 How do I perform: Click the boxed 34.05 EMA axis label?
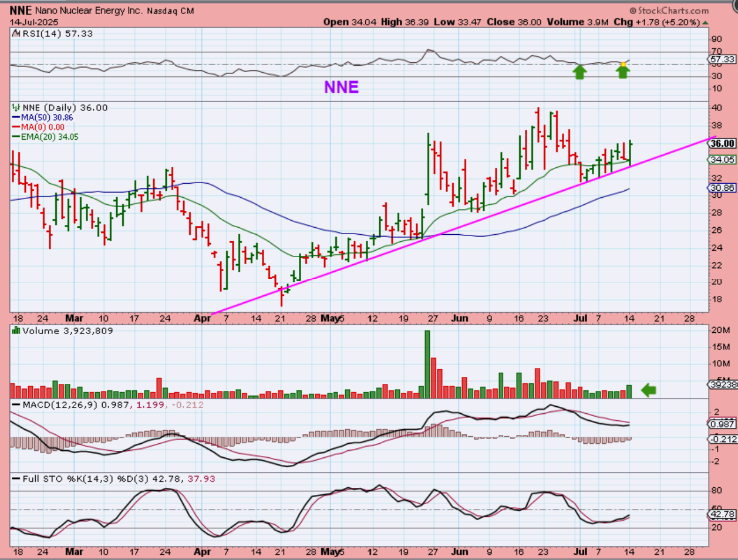(x=722, y=160)
